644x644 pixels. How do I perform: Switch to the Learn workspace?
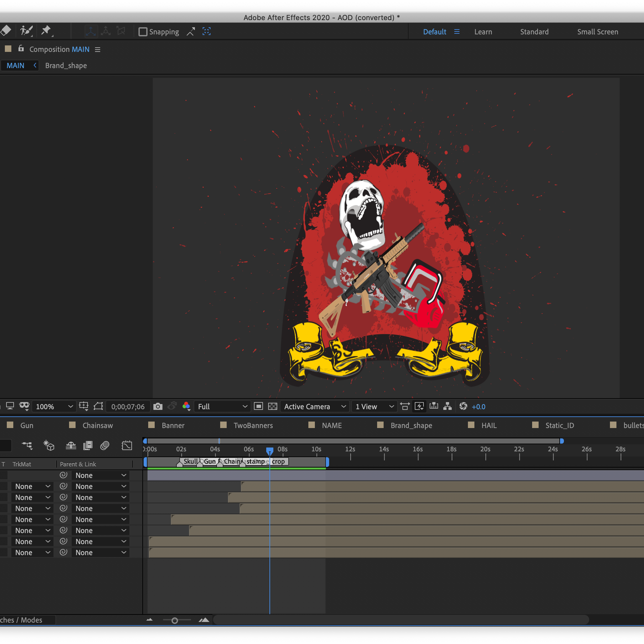483,32
